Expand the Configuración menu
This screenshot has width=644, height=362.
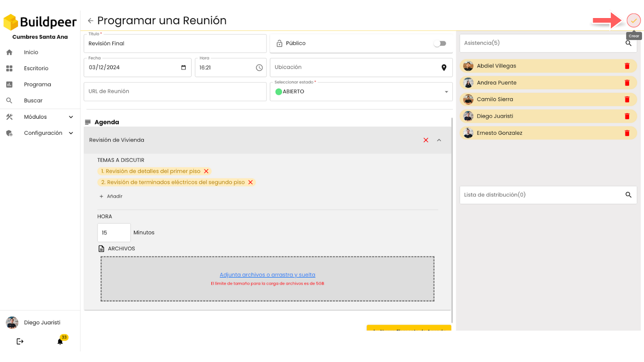40,133
